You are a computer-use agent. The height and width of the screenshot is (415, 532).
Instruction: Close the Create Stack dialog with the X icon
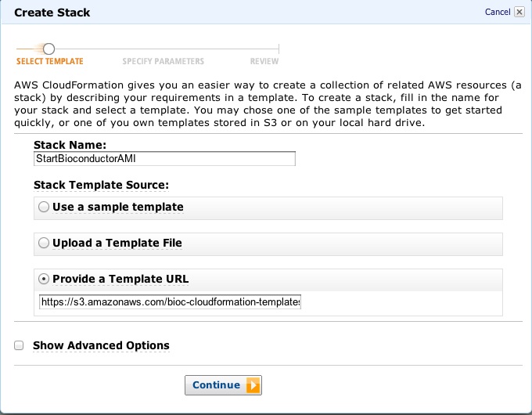(x=519, y=12)
